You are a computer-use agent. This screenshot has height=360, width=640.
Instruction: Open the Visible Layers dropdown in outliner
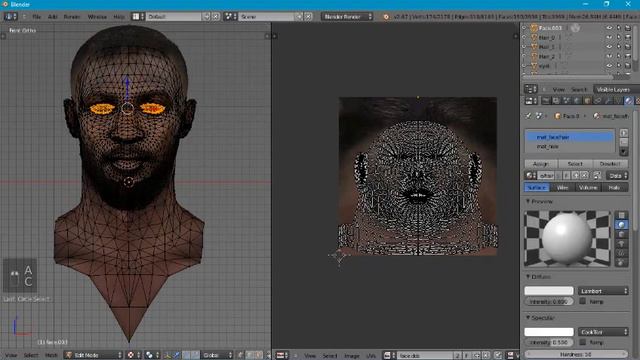tap(616, 89)
